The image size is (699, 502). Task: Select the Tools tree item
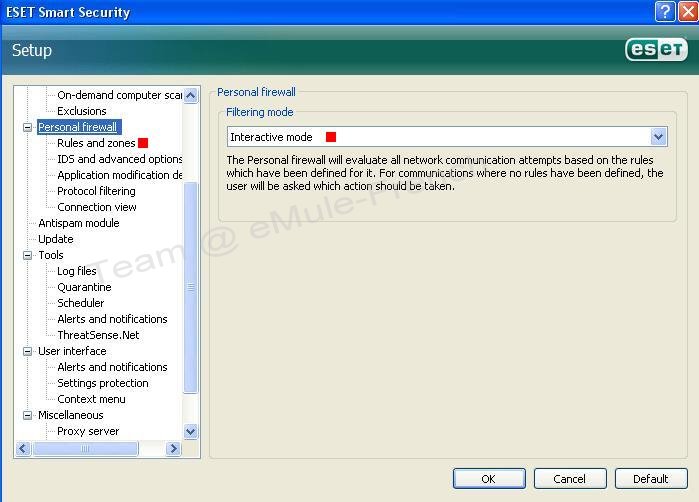coord(51,255)
